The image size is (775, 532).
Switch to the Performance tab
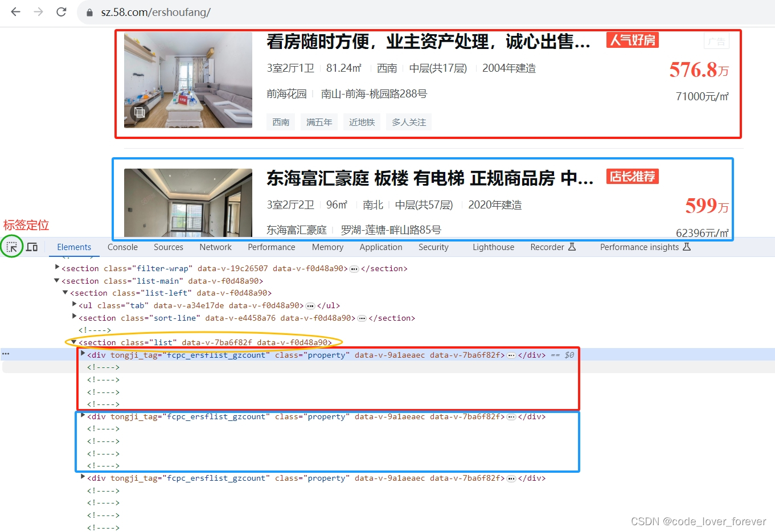point(272,247)
